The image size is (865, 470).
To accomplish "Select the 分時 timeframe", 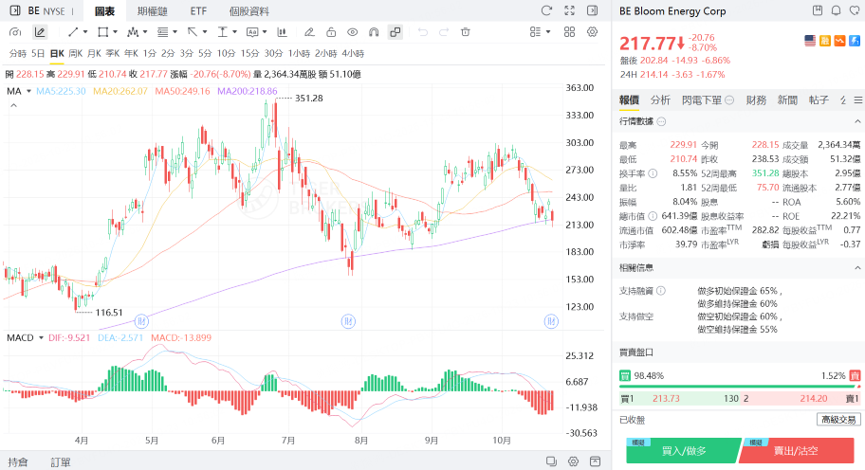I will click(x=18, y=54).
